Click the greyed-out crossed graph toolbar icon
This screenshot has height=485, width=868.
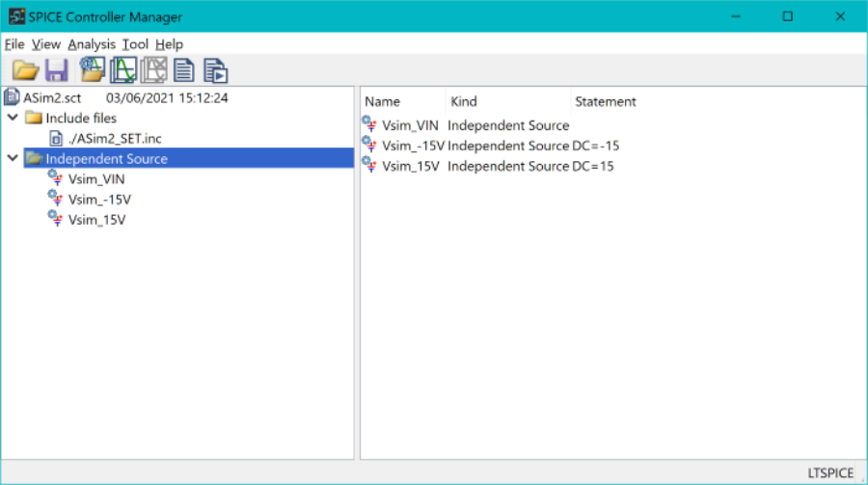click(153, 70)
